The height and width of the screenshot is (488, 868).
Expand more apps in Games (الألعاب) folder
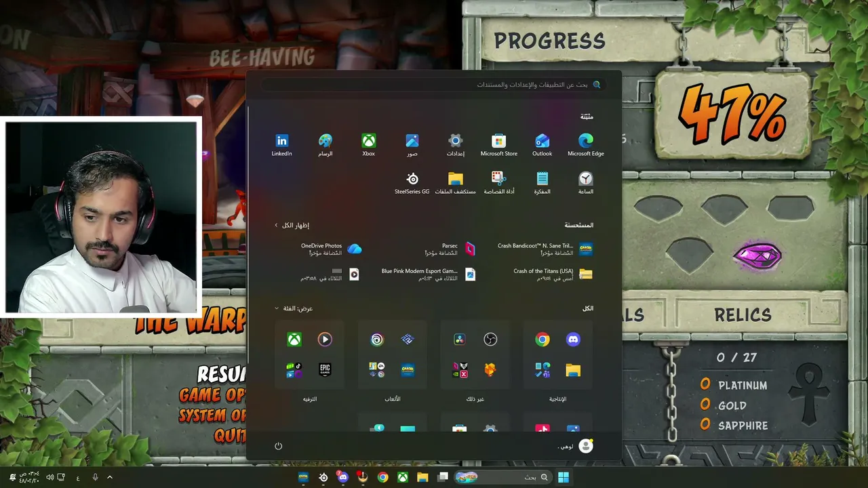click(377, 370)
